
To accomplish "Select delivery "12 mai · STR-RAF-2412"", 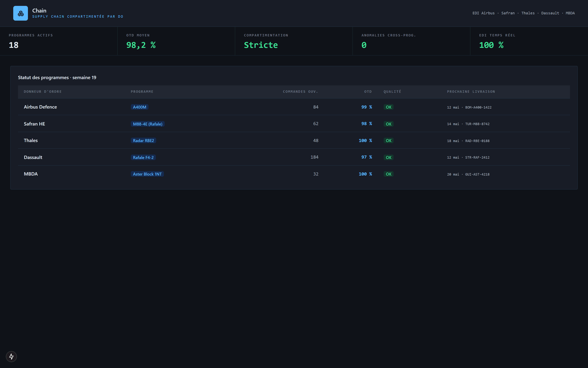I will (468, 158).
